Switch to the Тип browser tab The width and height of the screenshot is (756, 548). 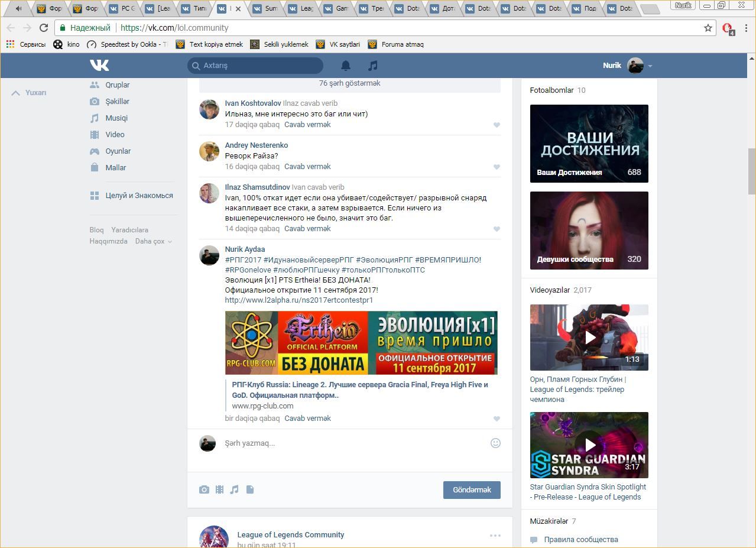coord(195,9)
